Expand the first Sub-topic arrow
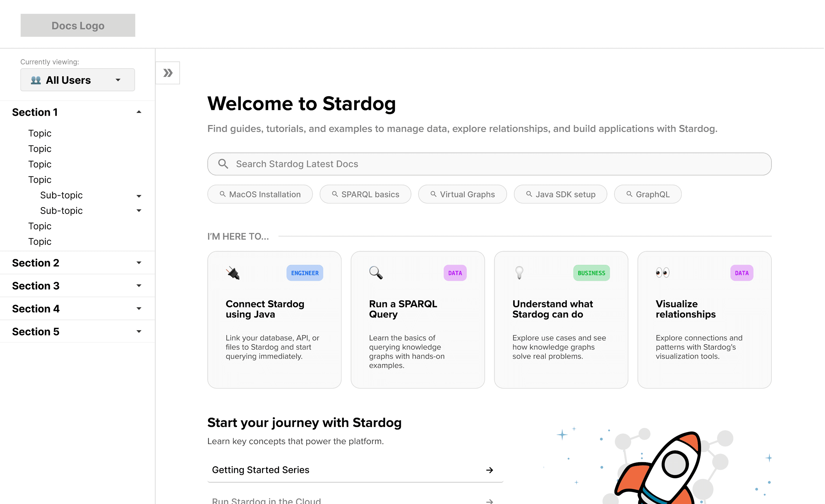Screen dimensions: 825x504 (139, 196)
